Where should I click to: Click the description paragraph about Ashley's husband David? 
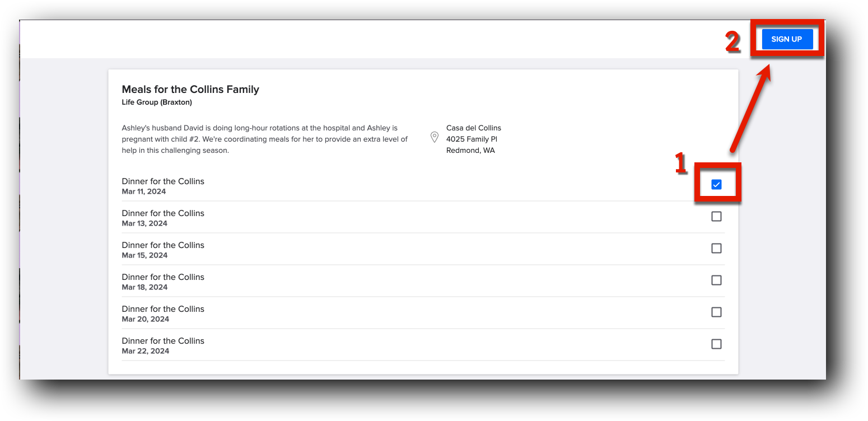(x=264, y=139)
